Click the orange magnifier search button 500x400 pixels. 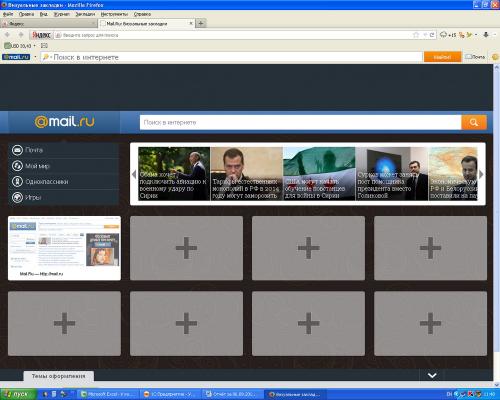474,122
